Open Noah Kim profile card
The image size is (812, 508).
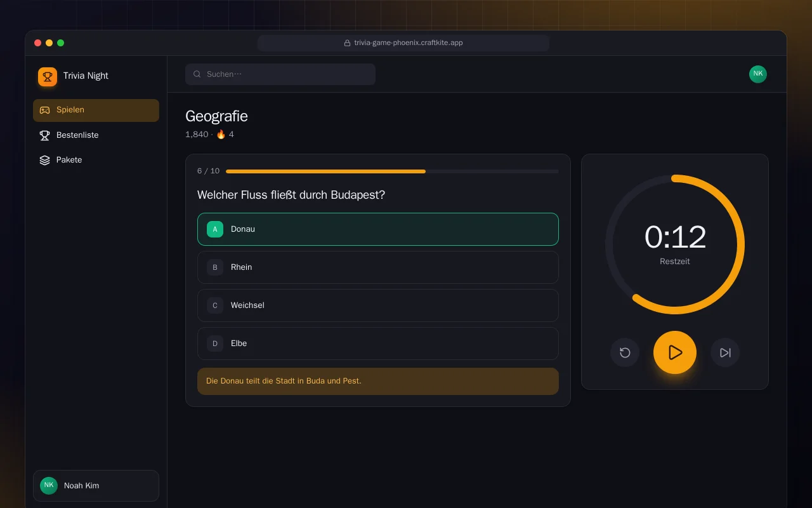tap(96, 486)
